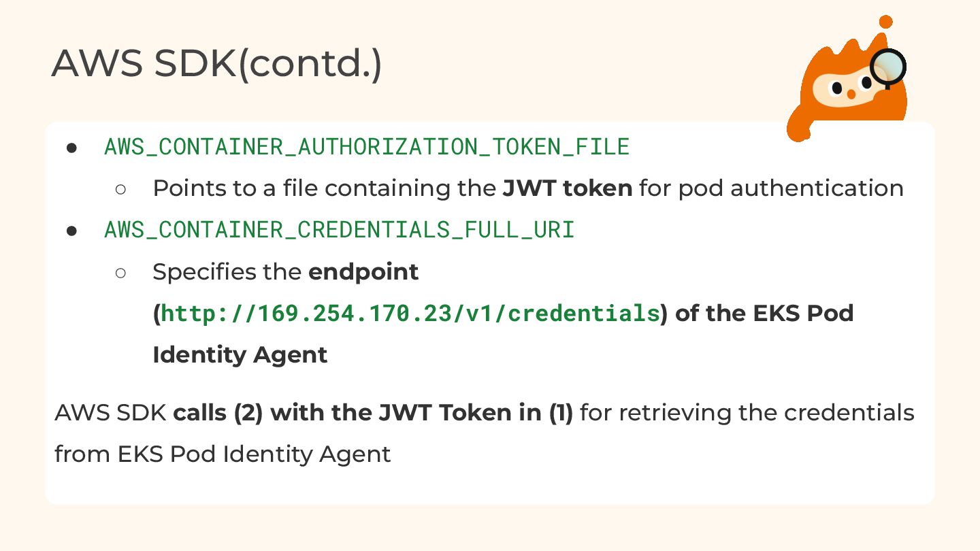Click the mascot's orange nose

click(851, 95)
